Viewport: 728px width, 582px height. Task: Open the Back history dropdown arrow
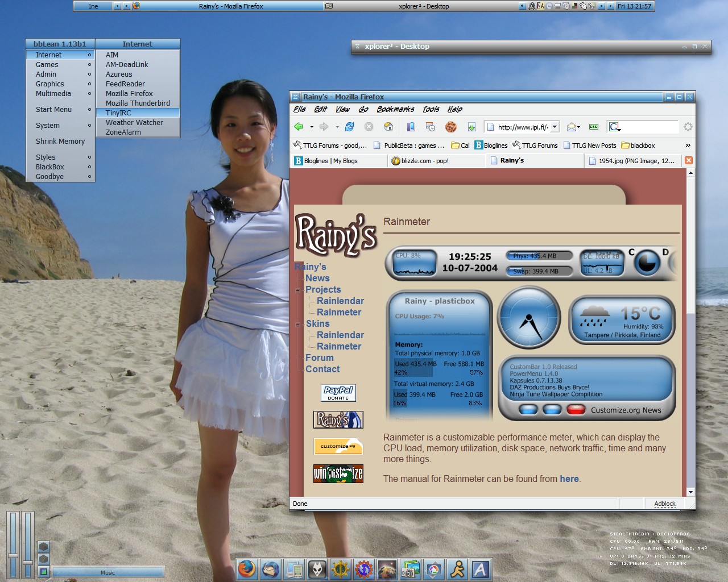(x=312, y=127)
